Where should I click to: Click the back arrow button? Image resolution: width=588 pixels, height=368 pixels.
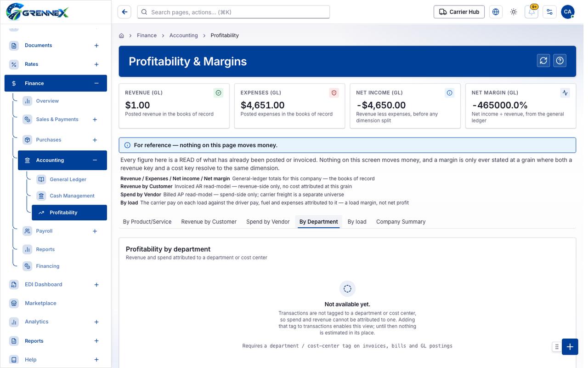click(x=124, y=12)
